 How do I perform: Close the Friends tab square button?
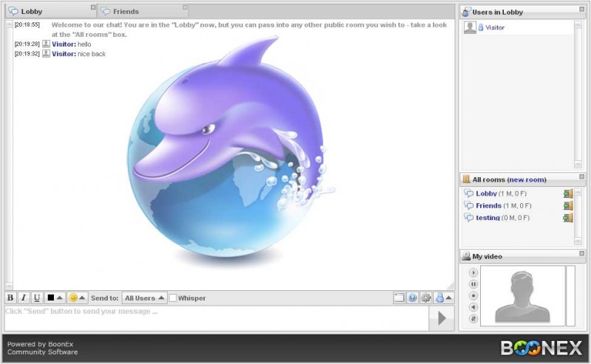(185, 7)
